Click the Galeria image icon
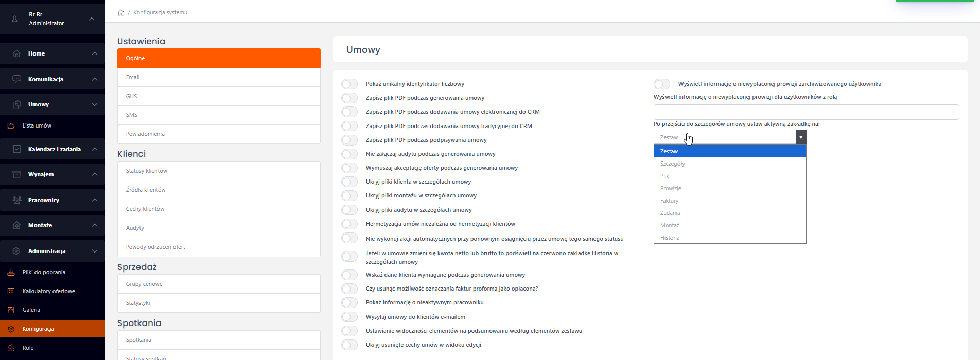 [11, 310]
